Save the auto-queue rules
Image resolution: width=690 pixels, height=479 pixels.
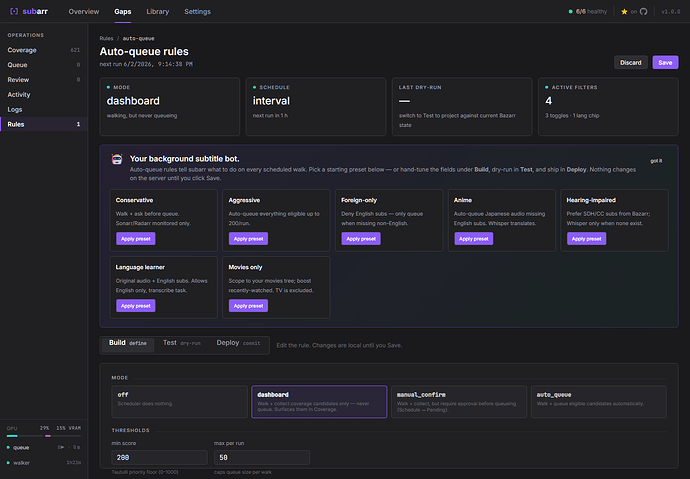pos(665,62)
